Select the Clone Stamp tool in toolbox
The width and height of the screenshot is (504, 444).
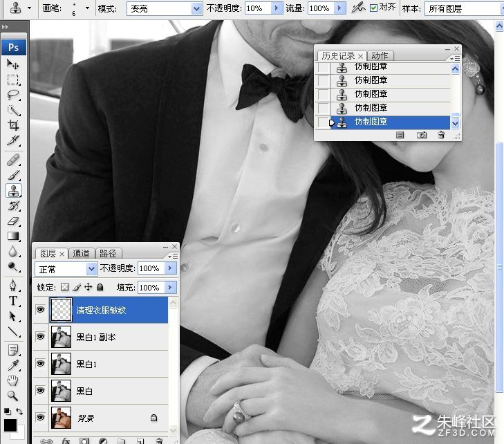pos(13,191)
